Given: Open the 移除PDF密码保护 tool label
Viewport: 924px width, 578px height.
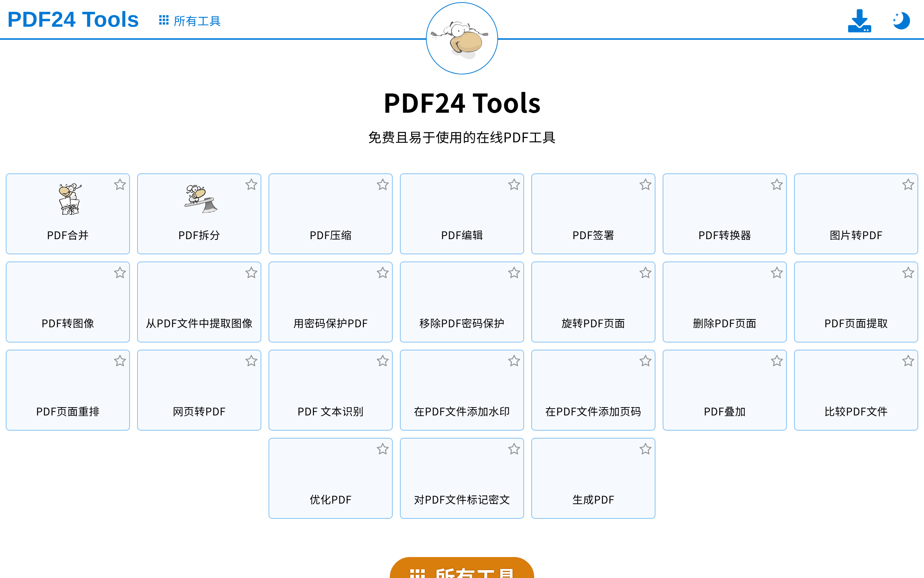Looking at the screenshot, I should coord(462,323).
